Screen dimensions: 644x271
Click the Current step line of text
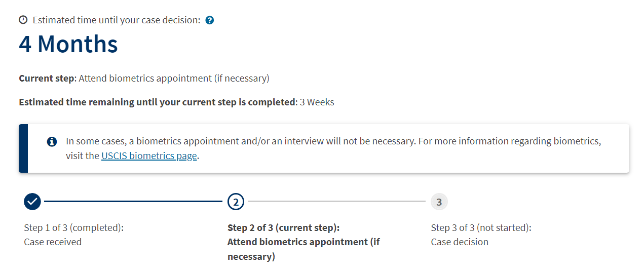tap(144, 79)
